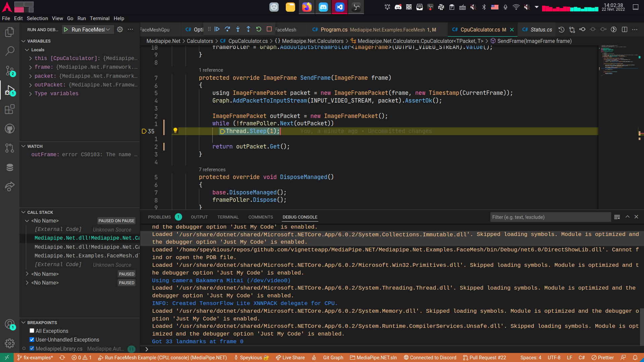Open the Accounts menu icon
The image size is (644, 362).
pos(10,324)
